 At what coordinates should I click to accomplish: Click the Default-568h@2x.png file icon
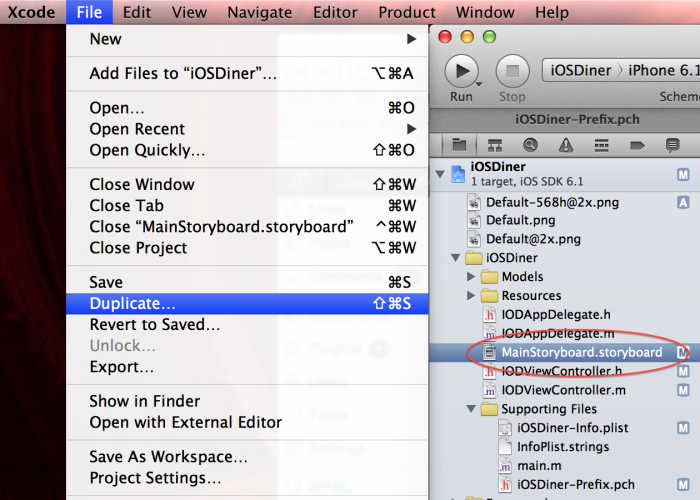[474, 202]
